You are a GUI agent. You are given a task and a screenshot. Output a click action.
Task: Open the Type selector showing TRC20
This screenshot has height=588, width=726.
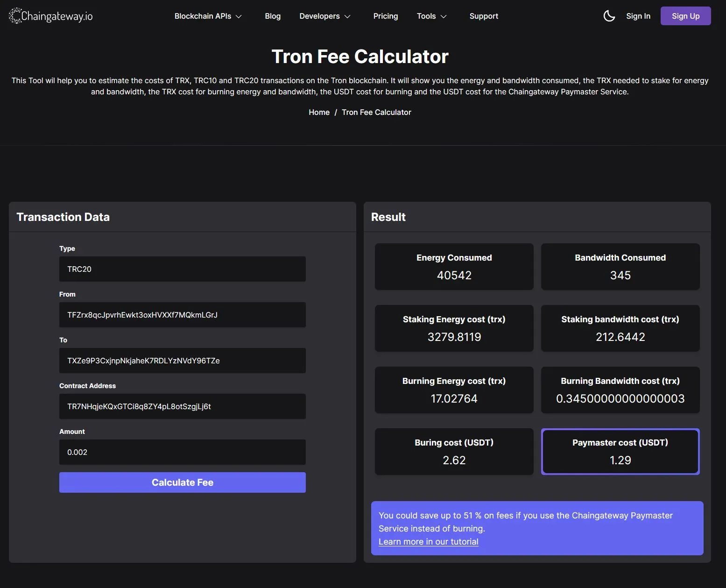[183, 269]
